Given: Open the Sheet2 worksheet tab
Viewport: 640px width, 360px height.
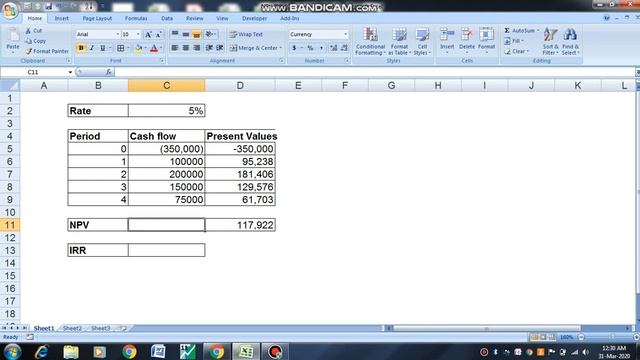Looking at the screenshot, I should pos(72,328).
